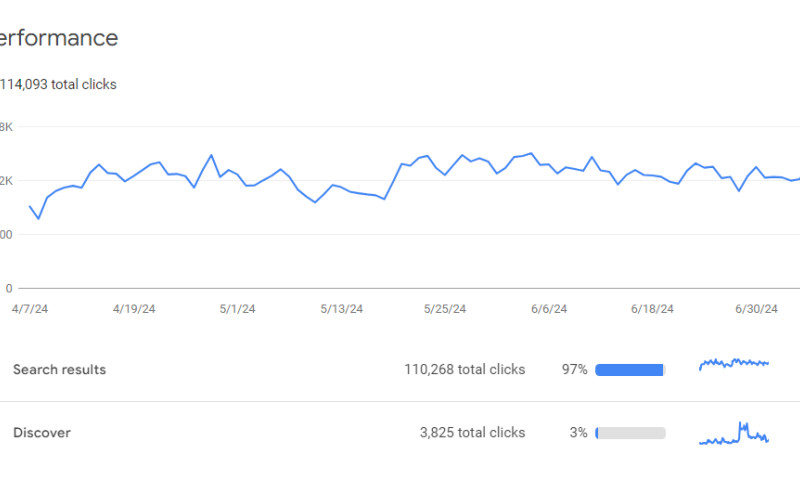Click the Performance heading
The image size is (800, 480).
click(58, 38)
